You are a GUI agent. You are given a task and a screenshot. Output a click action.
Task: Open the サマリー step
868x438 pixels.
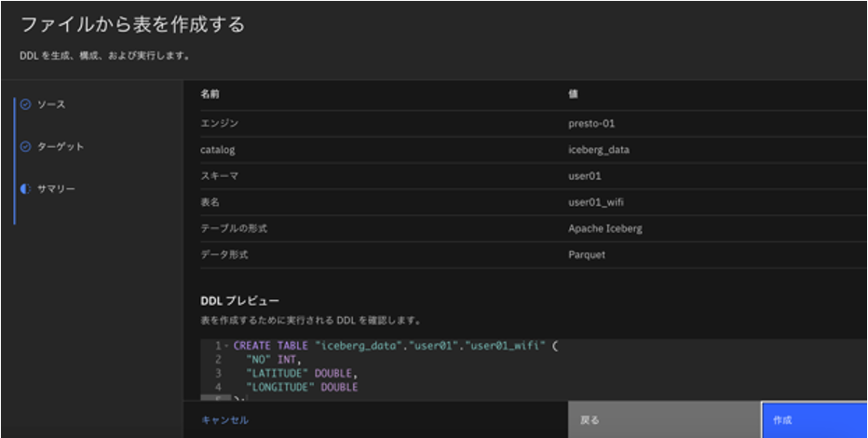pyautogui.click(x=56, y=189)
